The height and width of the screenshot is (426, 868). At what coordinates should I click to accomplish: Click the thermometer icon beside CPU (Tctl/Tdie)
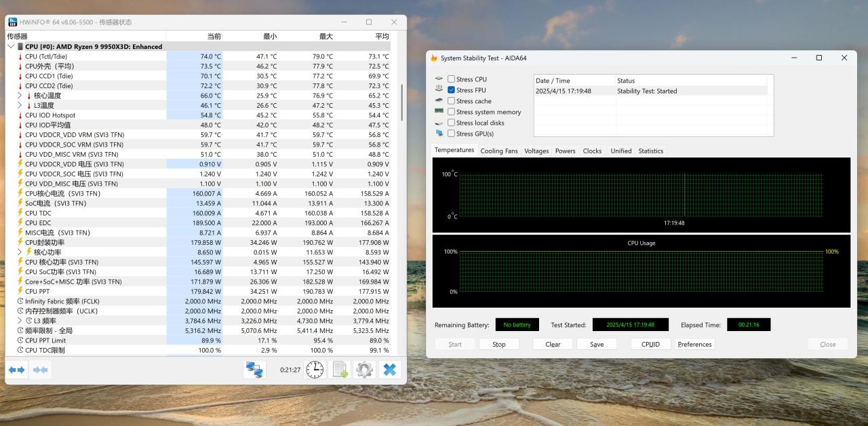tap(20, 56)
